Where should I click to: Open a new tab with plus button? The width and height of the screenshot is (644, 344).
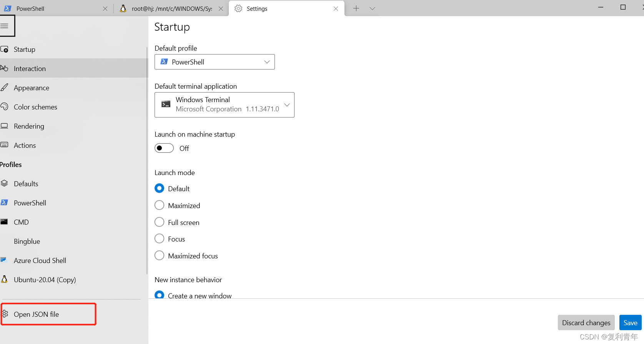[x=356, y=8]
